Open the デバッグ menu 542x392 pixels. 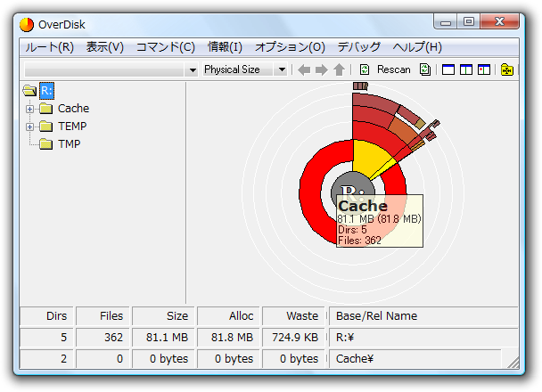pyautogui.click(x=358, y=47)
